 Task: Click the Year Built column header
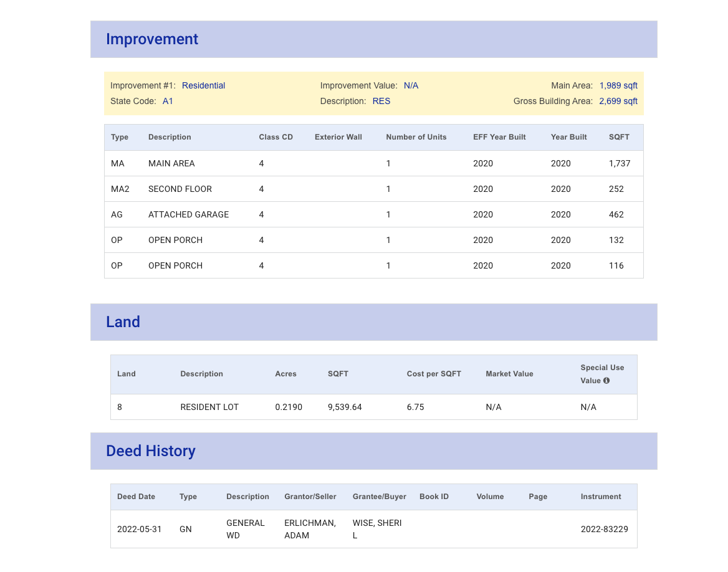pyautogui.click(x=568, y=137)
